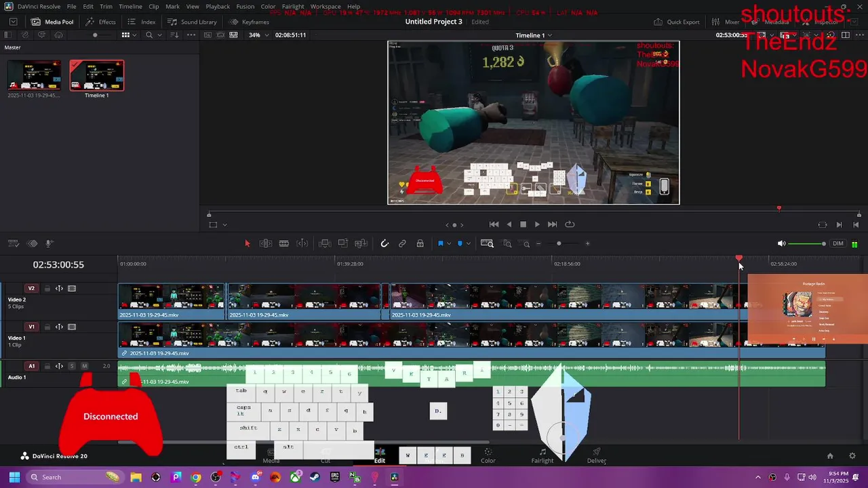Click Go to First Frame button
The image size is (868, 488).
tap(494, 224)
